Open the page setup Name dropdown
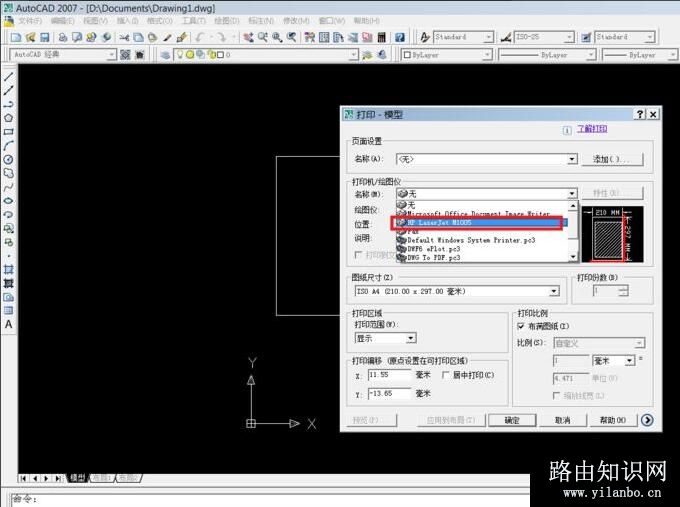The image size is (680, 507). 572,159
